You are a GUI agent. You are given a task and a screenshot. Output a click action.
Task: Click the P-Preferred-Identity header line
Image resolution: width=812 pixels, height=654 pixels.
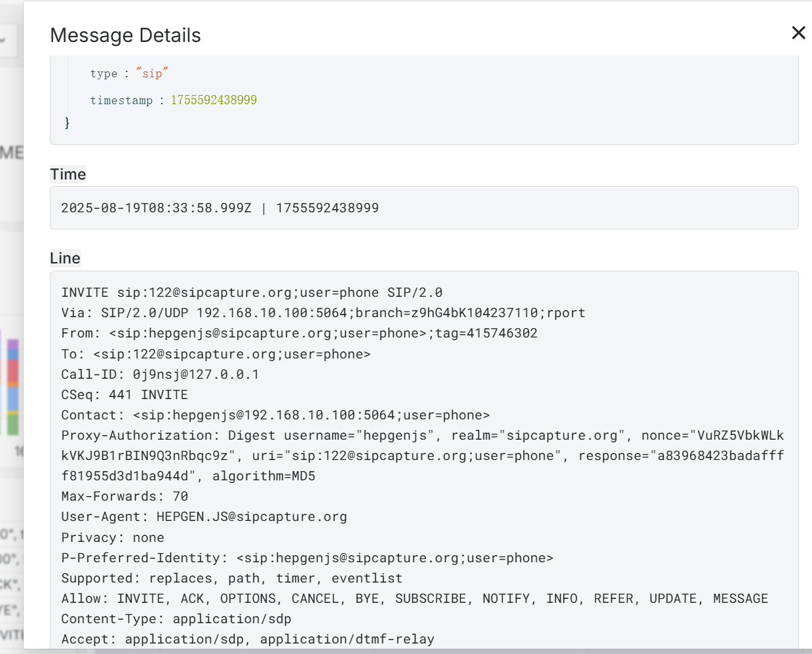(x=307, y=558)
